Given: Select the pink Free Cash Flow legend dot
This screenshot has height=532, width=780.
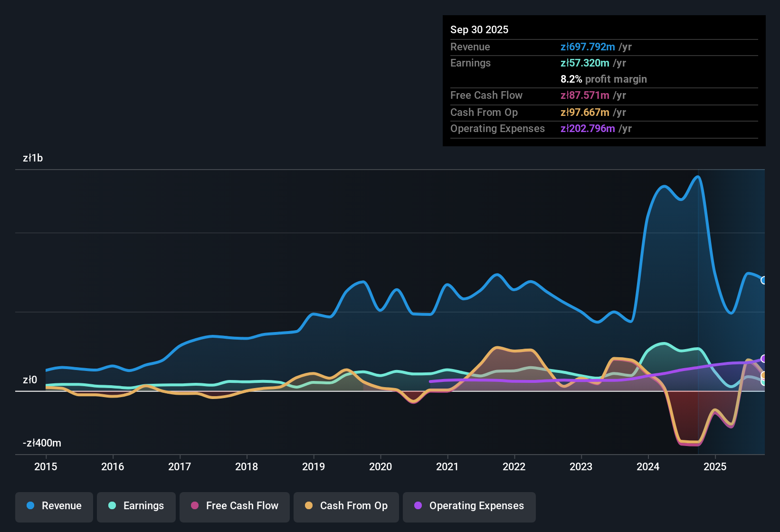Looking at the screenshot, I should (x=194, y=506).
